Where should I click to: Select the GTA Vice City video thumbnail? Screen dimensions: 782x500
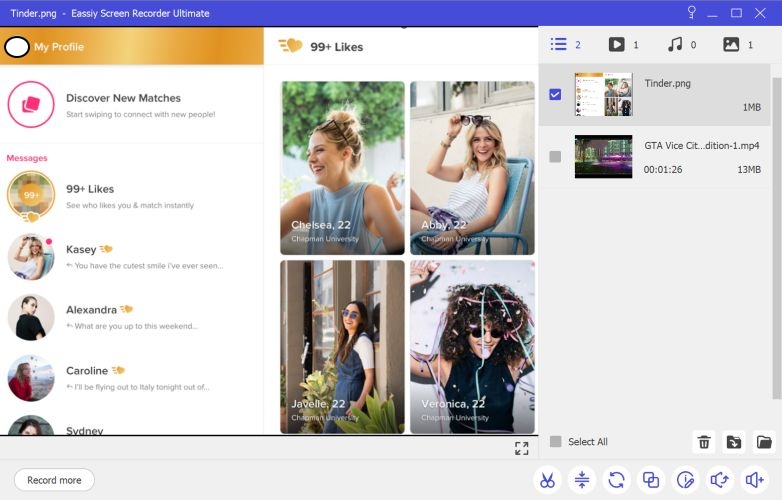point(603,157)
